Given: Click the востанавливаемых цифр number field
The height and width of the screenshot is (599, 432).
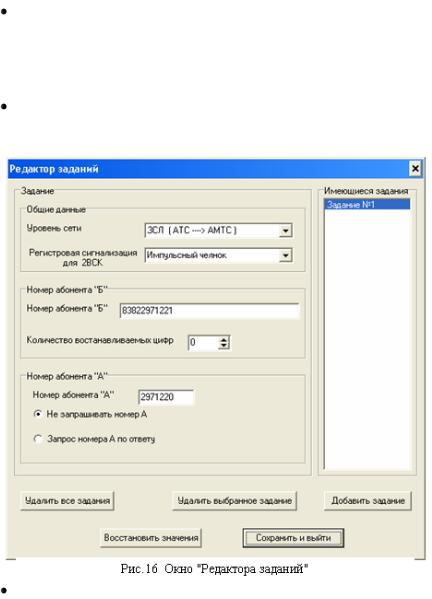Looking at the screenshot, I should pyautogui.click(x=204, y=342).
